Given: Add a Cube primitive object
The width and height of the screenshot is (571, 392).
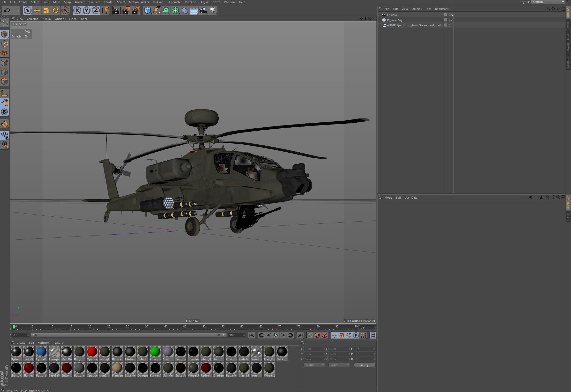Looking at the screenshot, I should [147, 10].
